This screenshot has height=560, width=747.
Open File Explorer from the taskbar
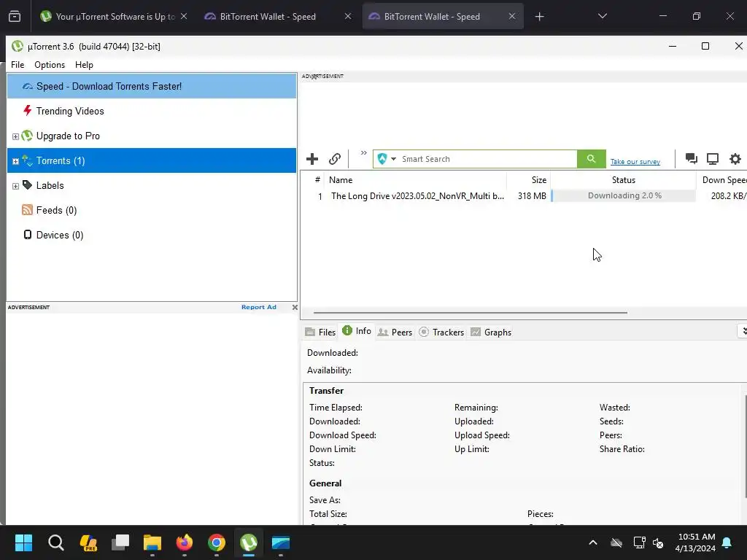(x=152, y=542)
